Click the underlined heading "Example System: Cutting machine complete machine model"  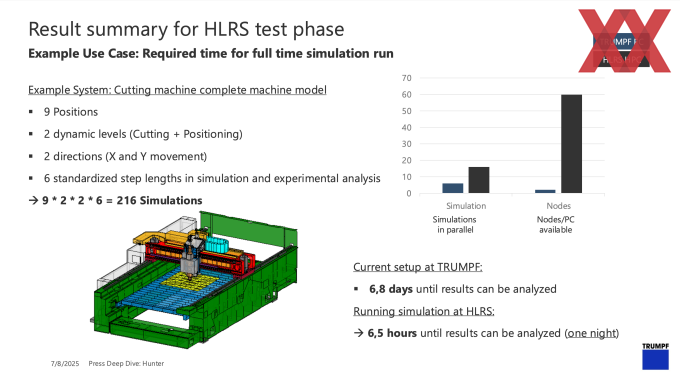[177, 90]
